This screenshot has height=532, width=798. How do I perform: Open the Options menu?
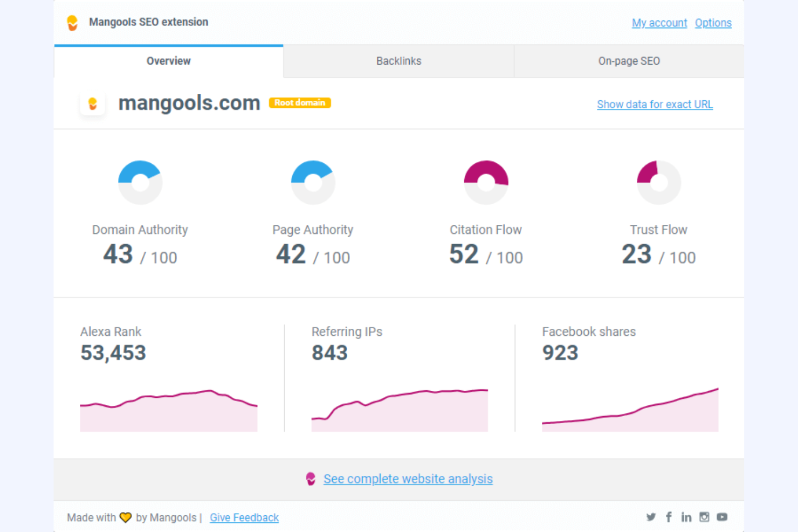click(x=713, y=23)
